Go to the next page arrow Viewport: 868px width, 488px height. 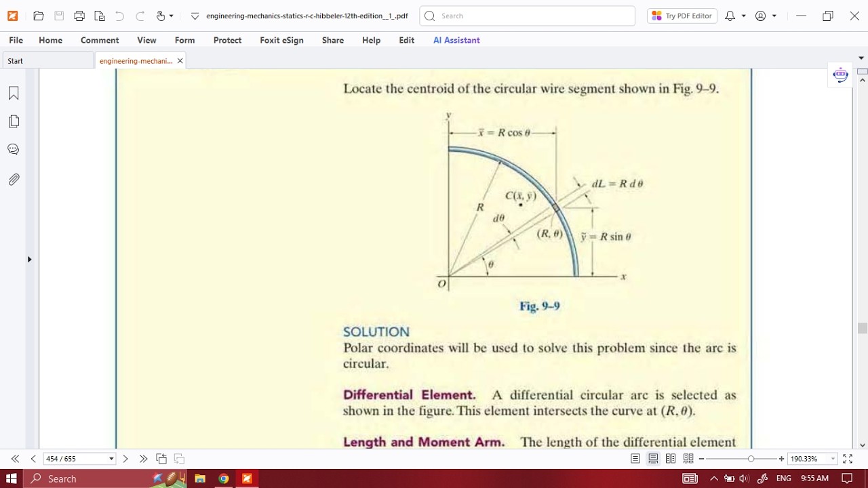point(125,459)
